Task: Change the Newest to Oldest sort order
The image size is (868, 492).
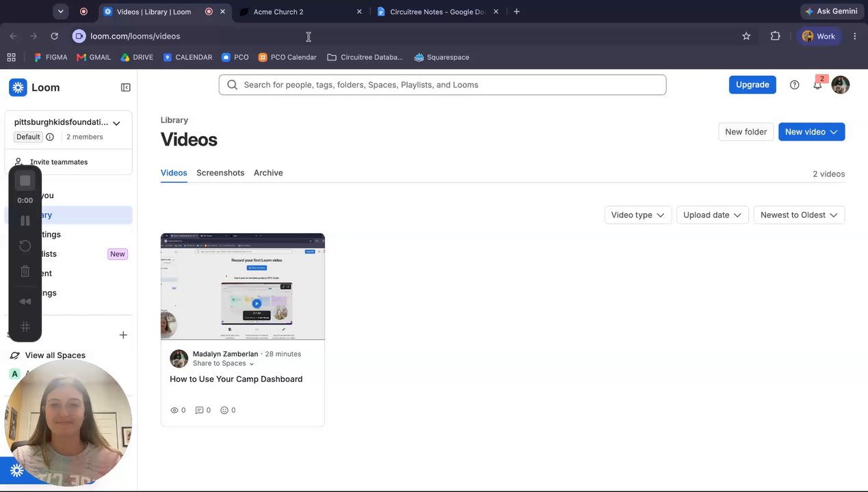Action: coord(799,215)
